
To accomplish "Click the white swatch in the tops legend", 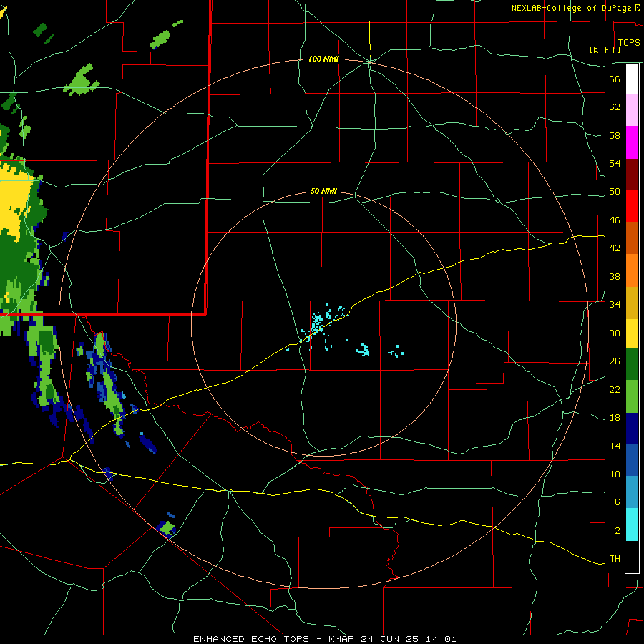I will (x=632, y=79).
